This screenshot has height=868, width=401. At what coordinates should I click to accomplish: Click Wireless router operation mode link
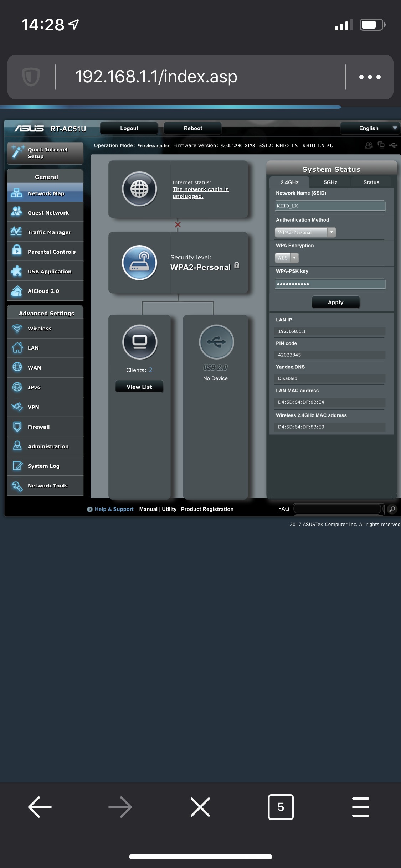point(153,145)
